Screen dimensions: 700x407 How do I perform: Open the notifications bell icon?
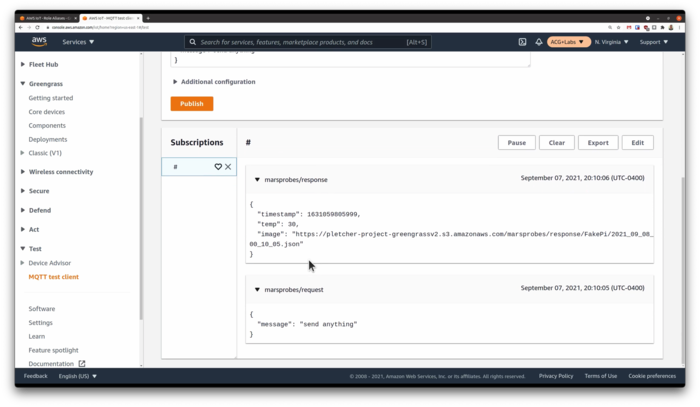pos(539,42)
